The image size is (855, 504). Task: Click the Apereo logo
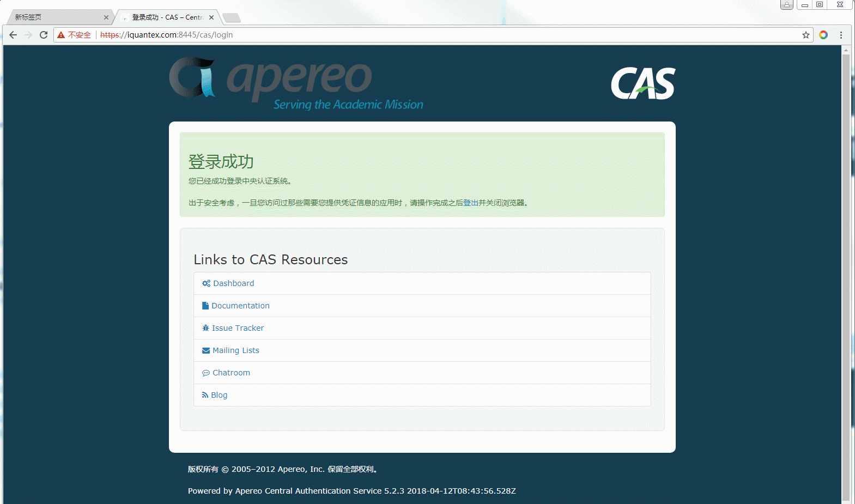296,83
